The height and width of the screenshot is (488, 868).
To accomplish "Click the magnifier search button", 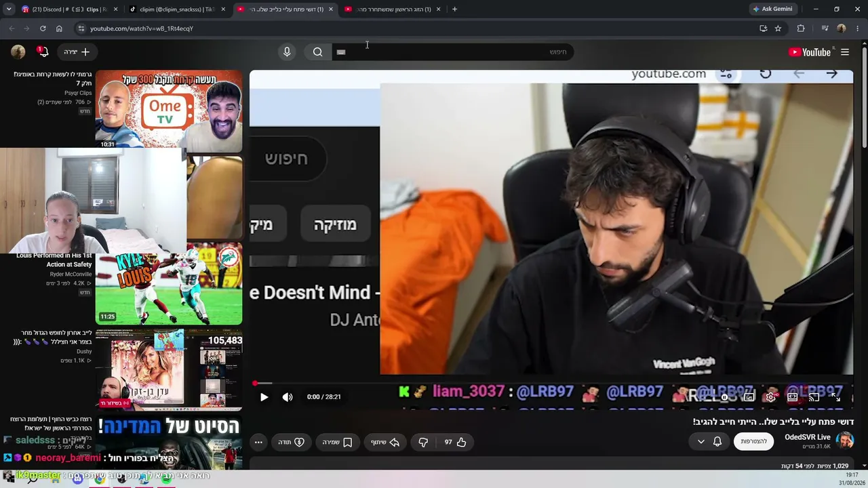I will 317,52.
